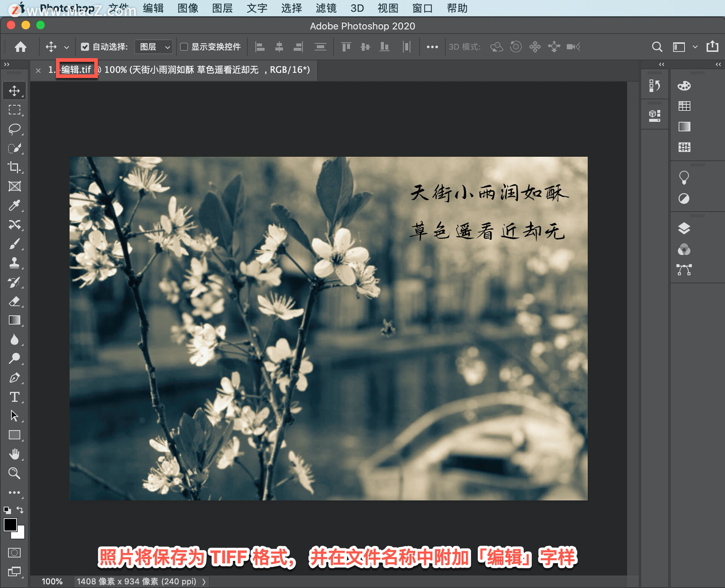Image resolution: width=725 pixels, height=588 pixels.
Task: Toggle the 自动选择 checkbox
Action: [x=85, y=47]
